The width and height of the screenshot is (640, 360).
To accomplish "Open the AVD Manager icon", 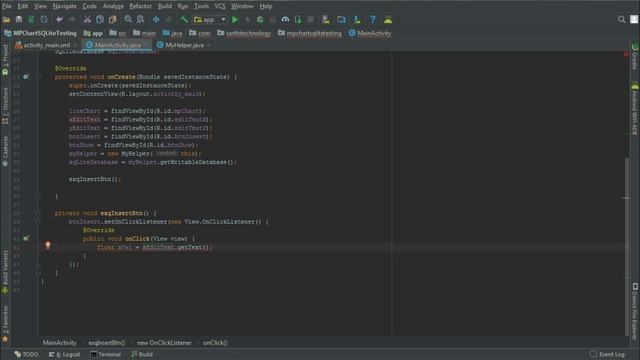I will click(x=326, y=20).
